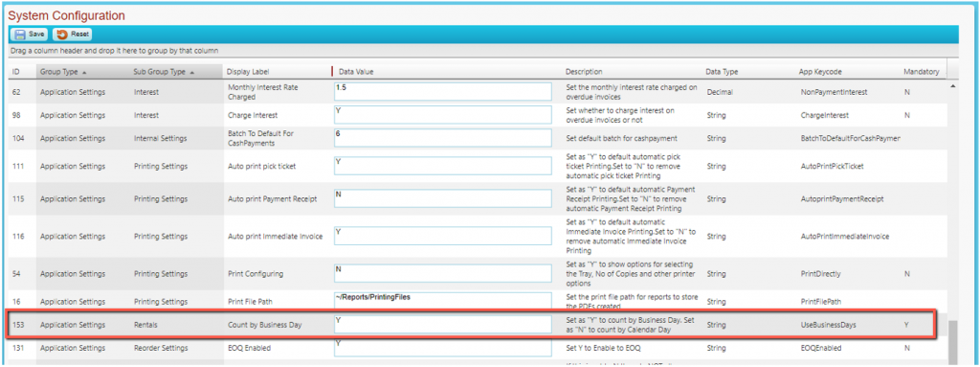The image size is (980, 367).
Task: Click ID cell '104'
Action: [x=18, y=138]
